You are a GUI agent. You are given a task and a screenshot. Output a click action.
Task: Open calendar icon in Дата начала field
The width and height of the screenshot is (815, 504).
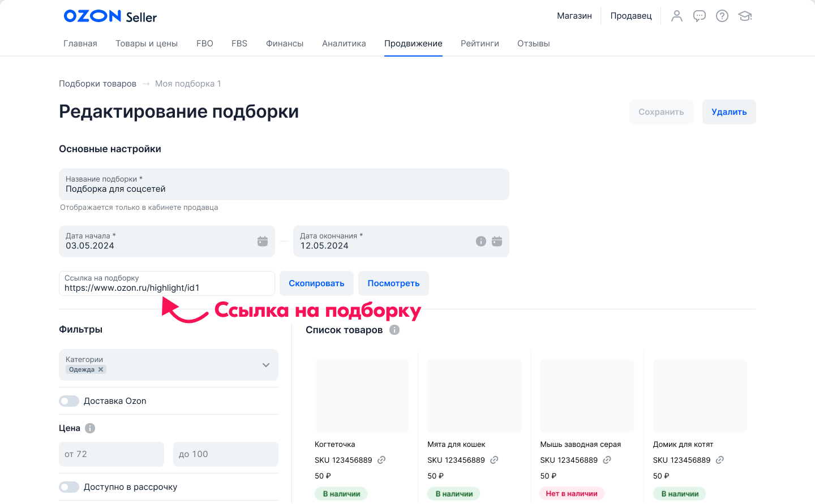pyautogui.click(x=263, y=241)
